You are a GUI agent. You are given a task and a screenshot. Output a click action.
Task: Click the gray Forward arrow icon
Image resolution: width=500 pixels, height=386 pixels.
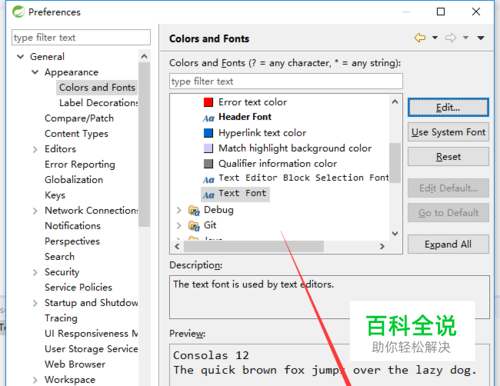[x=450, y=38]
